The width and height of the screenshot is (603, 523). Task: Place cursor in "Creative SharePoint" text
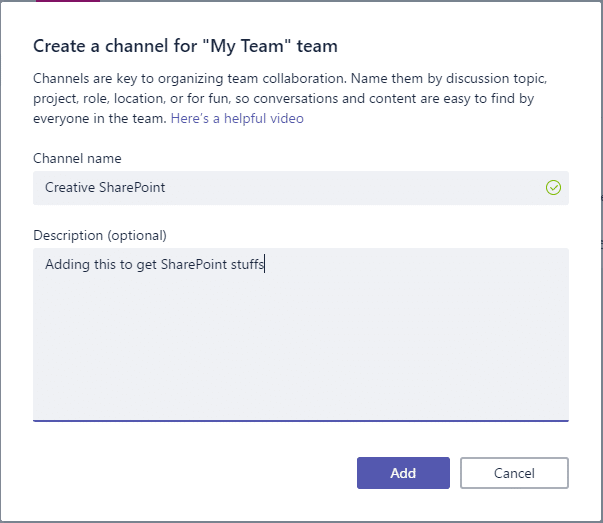point(105,188)
